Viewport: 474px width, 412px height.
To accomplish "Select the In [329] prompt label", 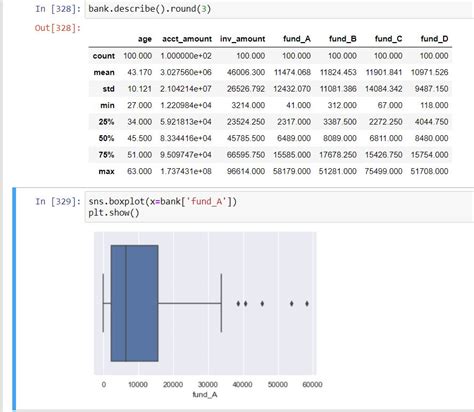I will click(58, 201).
